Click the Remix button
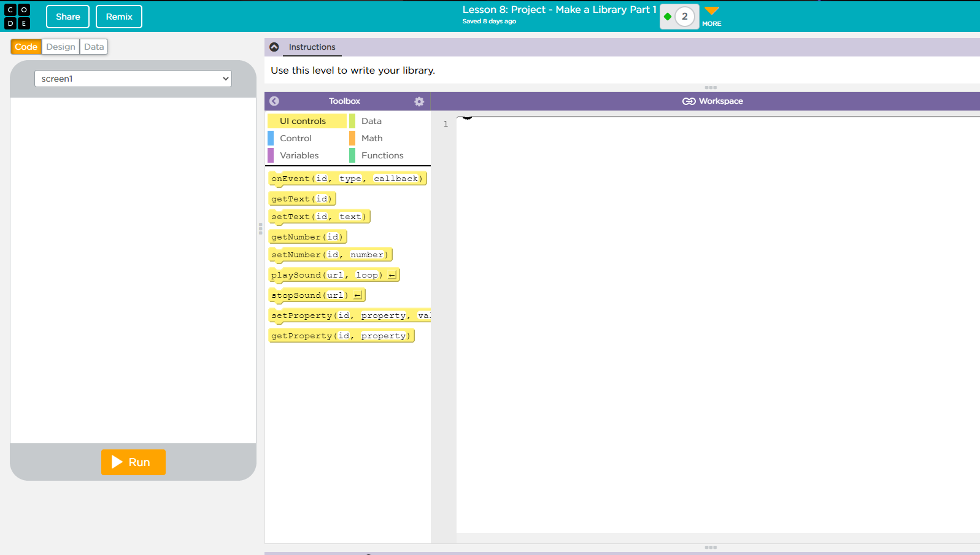The height and width of the screenshot is (555, 980). 119,17
